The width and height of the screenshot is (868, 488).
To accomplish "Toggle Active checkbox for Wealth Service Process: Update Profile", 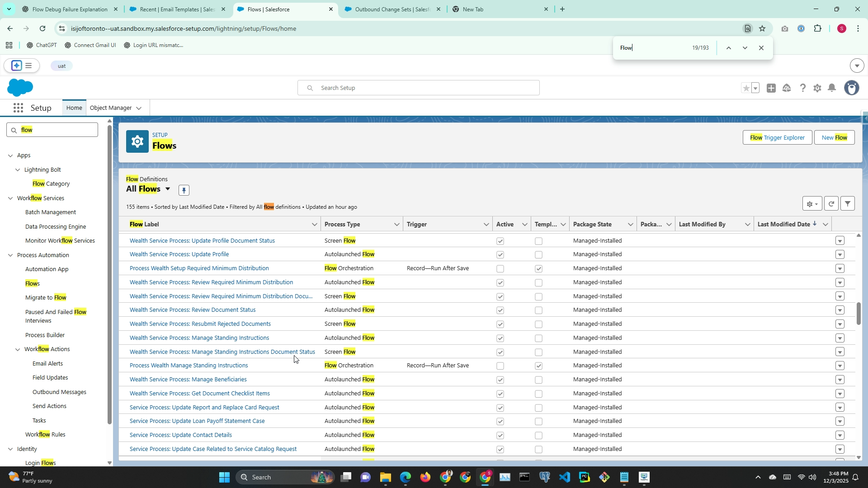I will pos(500,255).
